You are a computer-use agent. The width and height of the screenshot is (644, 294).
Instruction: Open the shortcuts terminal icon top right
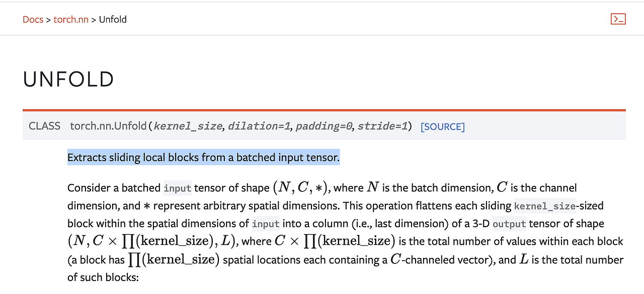(618, 19)
